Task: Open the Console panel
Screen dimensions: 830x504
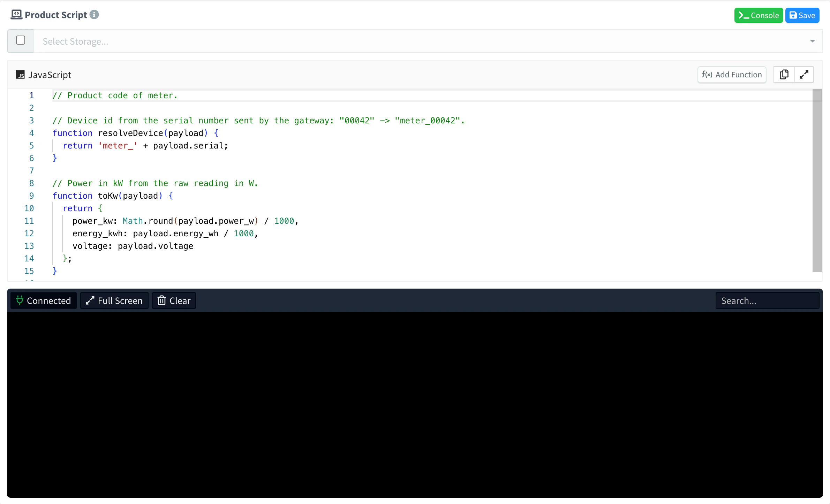Action: pos(759,15)
